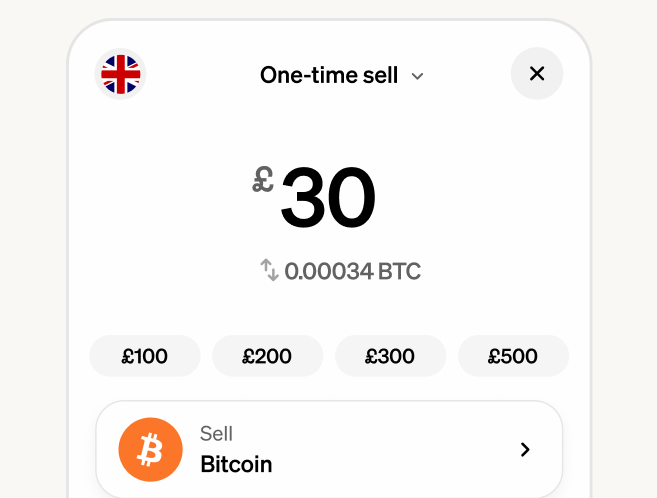Click the One-time sell header text

[x=329, y=75]
